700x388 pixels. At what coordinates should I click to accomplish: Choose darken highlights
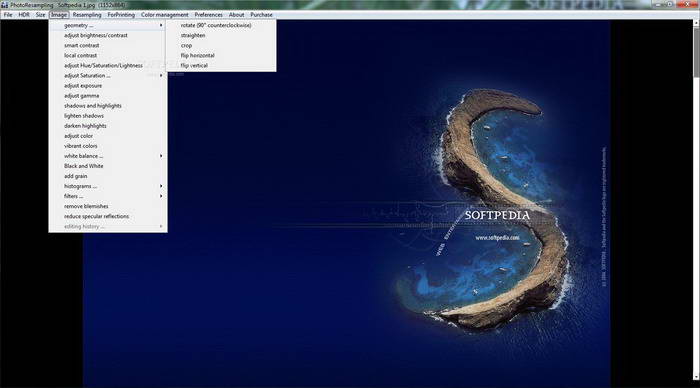(108, 126)
